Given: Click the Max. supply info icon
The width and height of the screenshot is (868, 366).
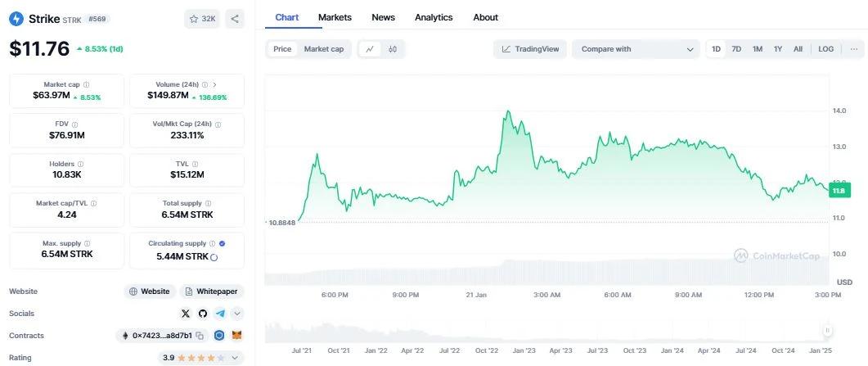Looking at the screenshot, I should tap(87, 243).
